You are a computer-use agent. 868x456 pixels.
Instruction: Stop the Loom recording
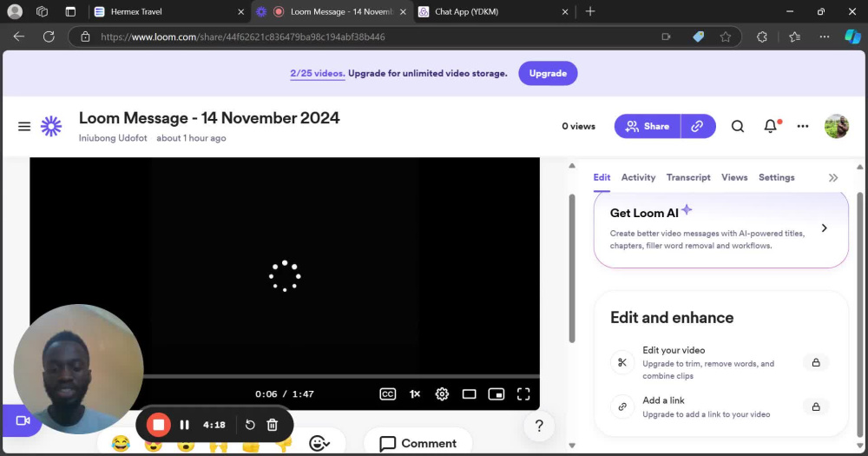click(158, 425)
